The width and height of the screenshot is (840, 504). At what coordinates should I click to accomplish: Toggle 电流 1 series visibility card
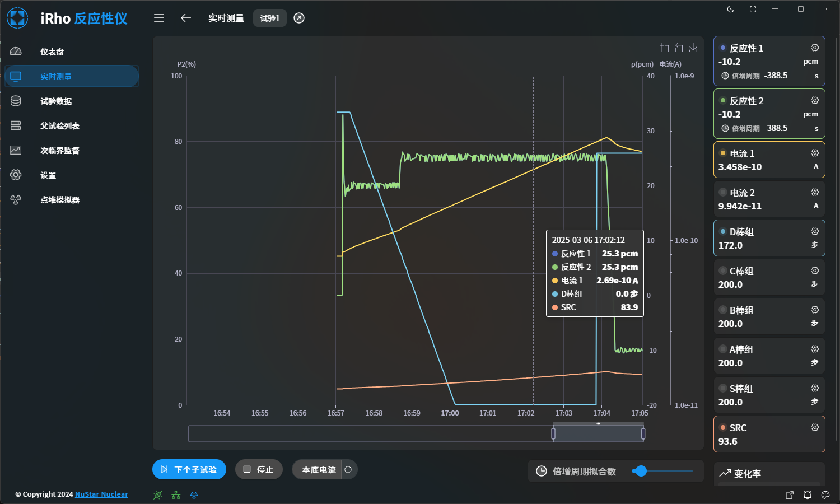tap(769, 160)
